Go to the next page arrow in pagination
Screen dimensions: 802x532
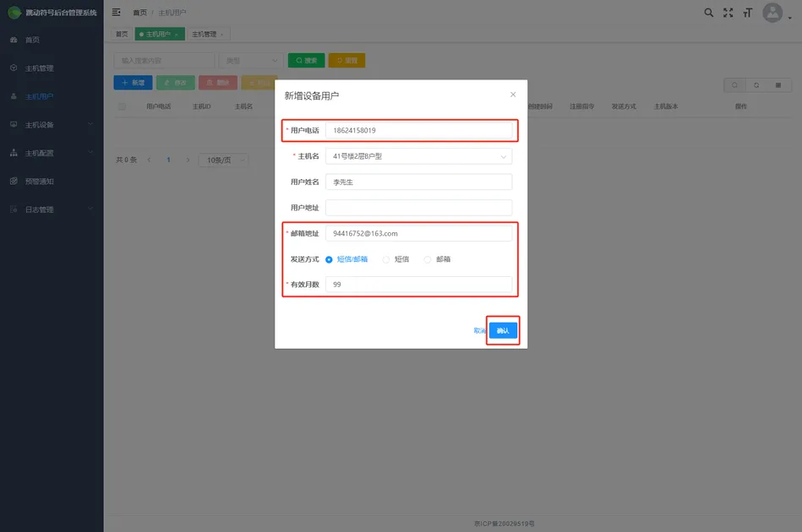(188, 160)
